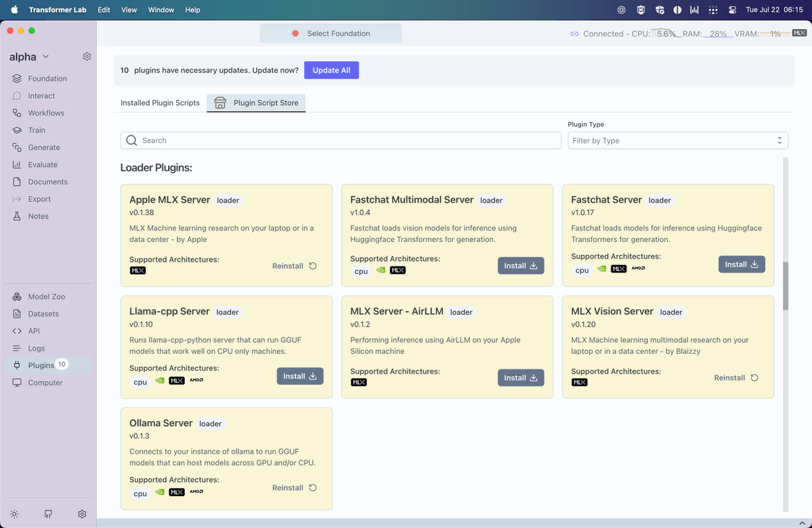Reinstall the Apple MLX Server plugin

295,266
